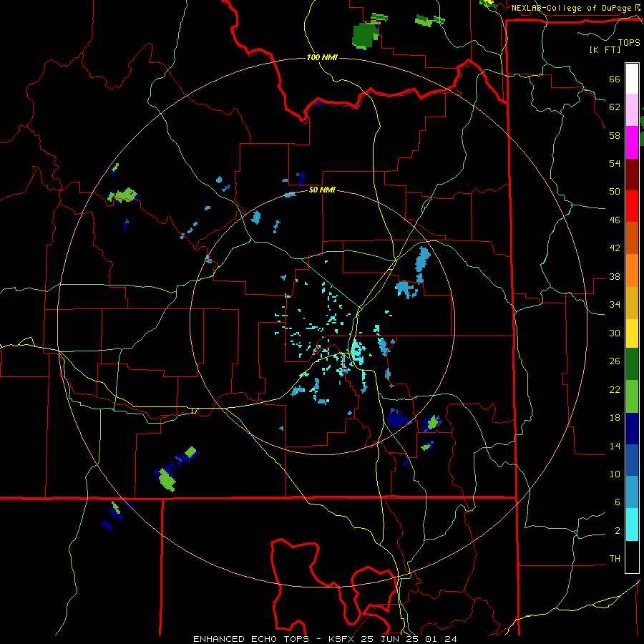Click legend value 10

point(615,474)
